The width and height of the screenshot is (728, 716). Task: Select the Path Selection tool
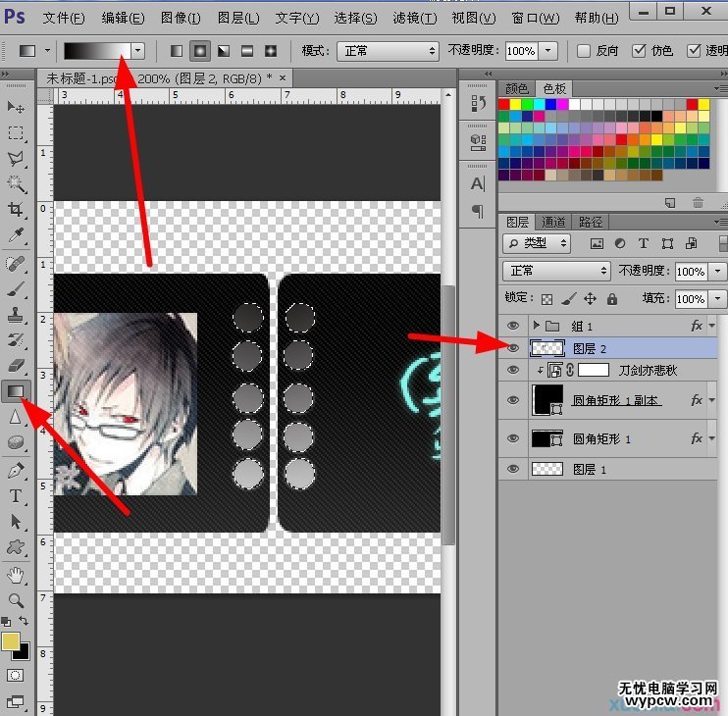(16, 522)
